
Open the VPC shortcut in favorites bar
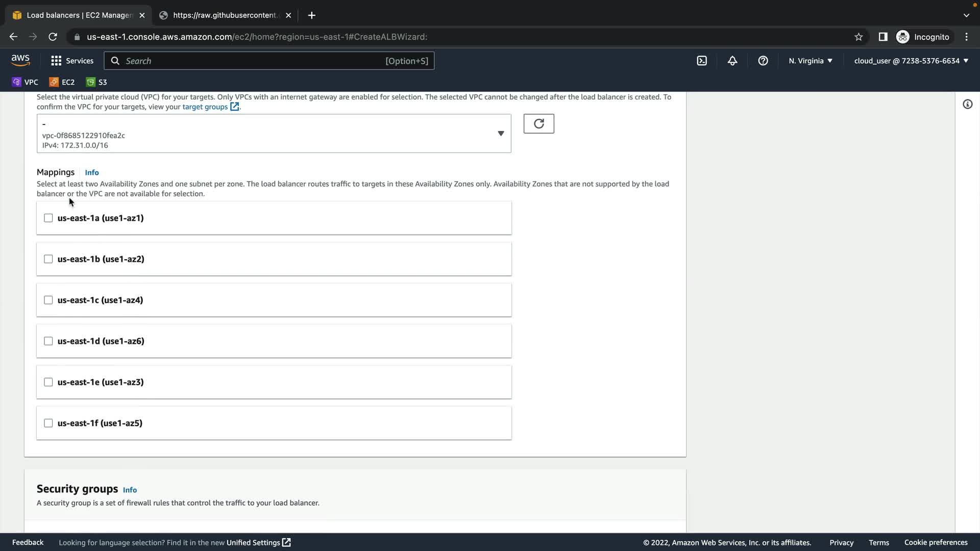[25, 82]
